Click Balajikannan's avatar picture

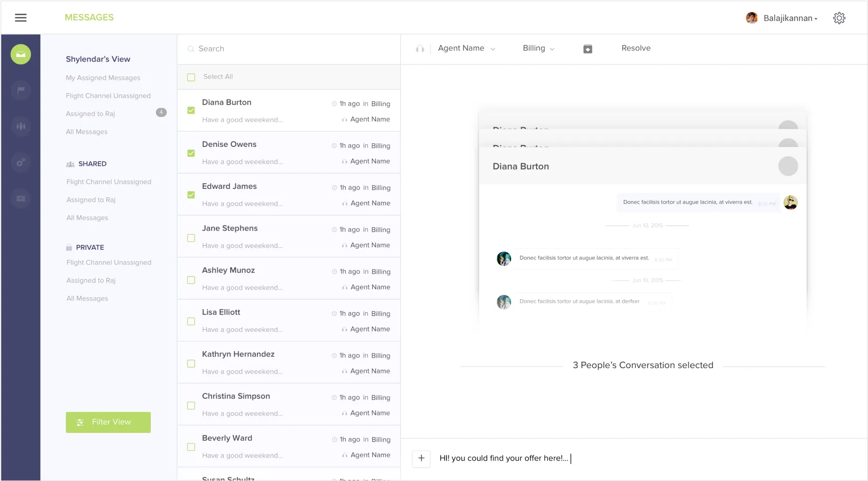(752, 18)
